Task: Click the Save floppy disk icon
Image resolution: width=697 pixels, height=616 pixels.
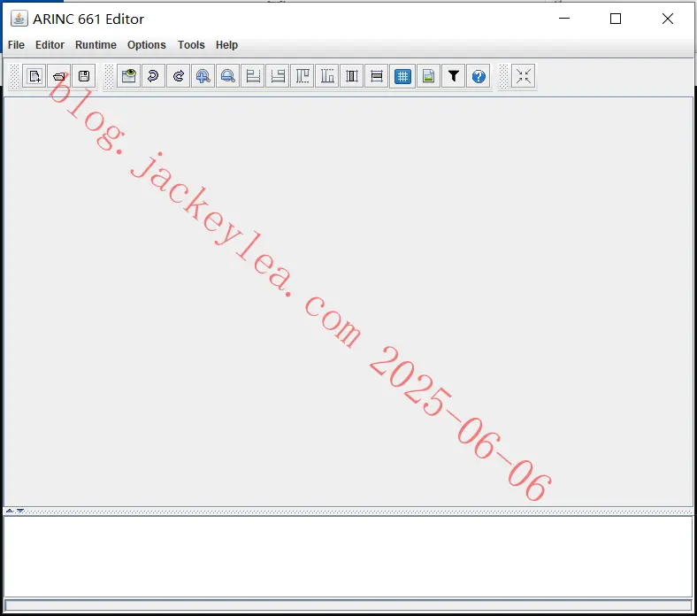Action: [x=83, y=76]
